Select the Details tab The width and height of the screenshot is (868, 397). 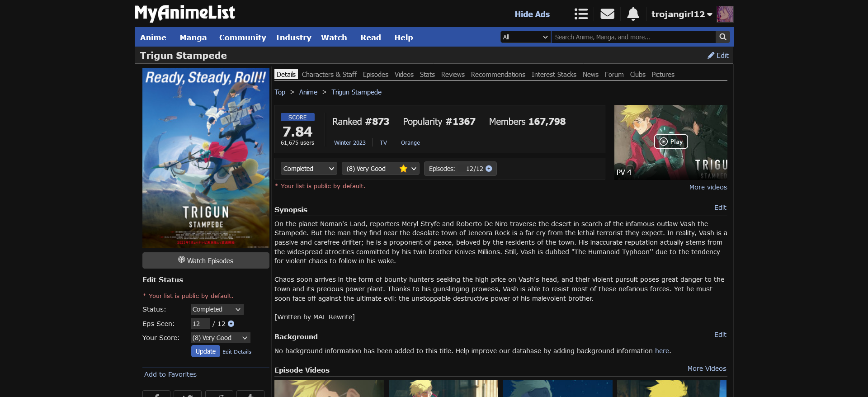pos(286,75)
